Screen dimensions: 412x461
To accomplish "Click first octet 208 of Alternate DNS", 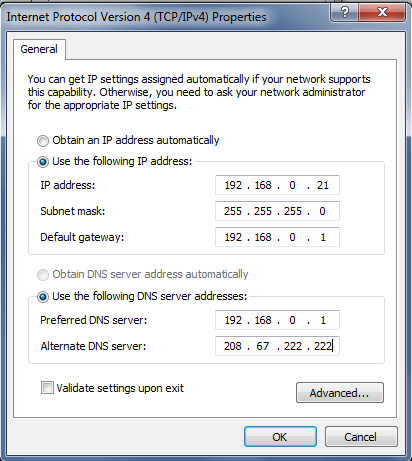I will tap(233, 346).
